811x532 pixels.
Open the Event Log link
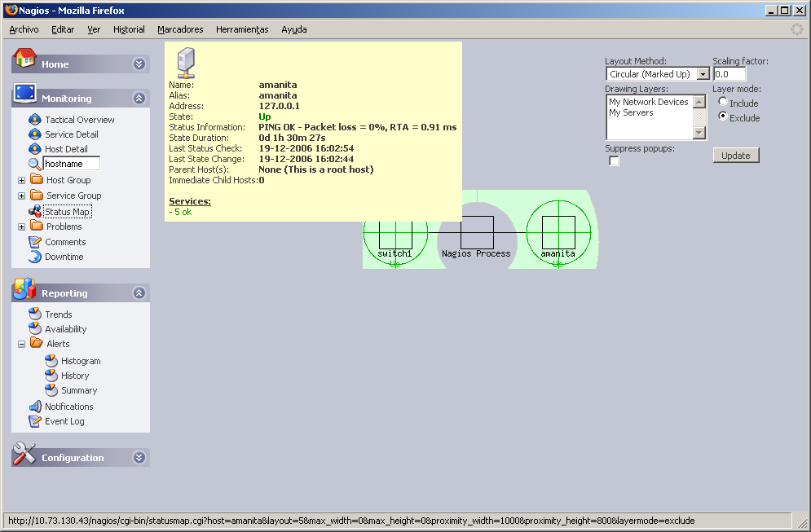pyautogui.click(x=64, y=421)
